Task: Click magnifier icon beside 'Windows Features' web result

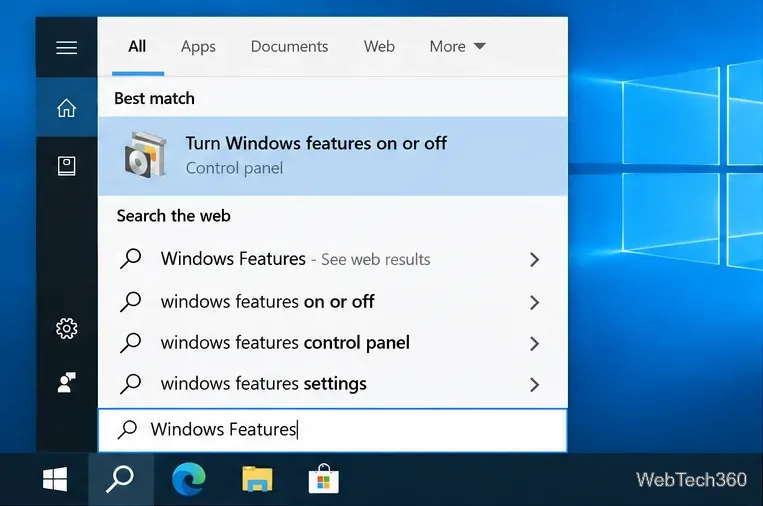Action: pos(130,259)
